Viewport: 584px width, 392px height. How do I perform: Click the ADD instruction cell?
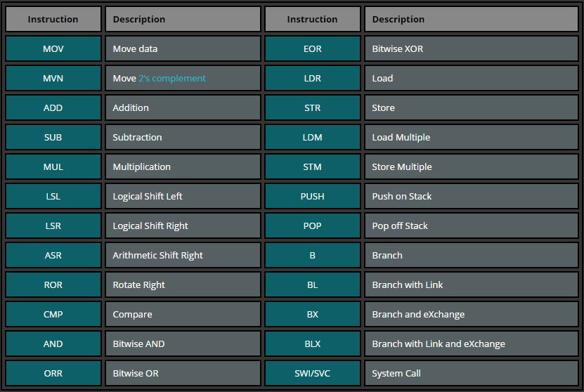53,108
